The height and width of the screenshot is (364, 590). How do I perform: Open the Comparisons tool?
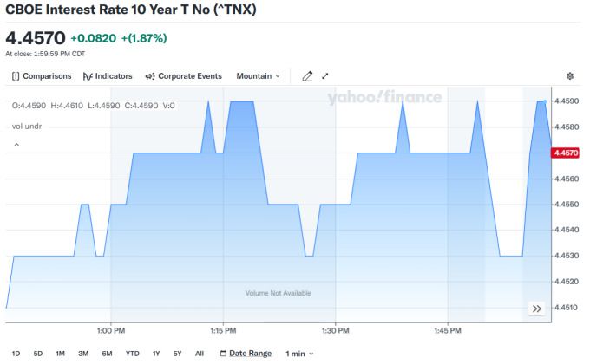[42, 76]
